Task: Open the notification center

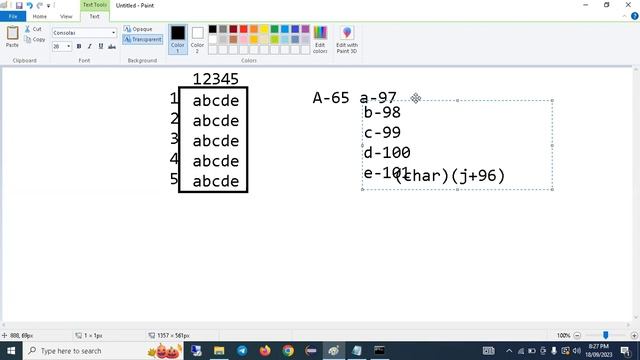Action: tap(625, 351)
